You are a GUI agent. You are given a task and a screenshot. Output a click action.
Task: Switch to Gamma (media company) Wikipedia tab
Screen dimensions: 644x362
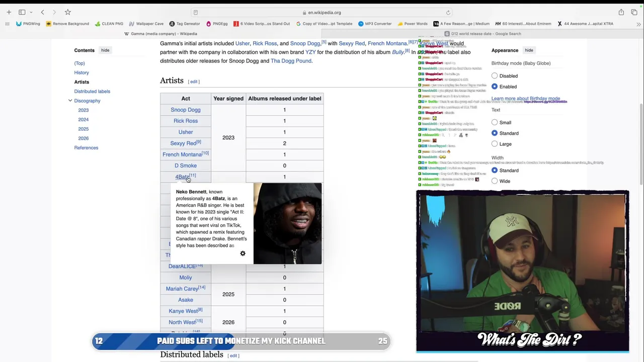(x=161, y=34)
